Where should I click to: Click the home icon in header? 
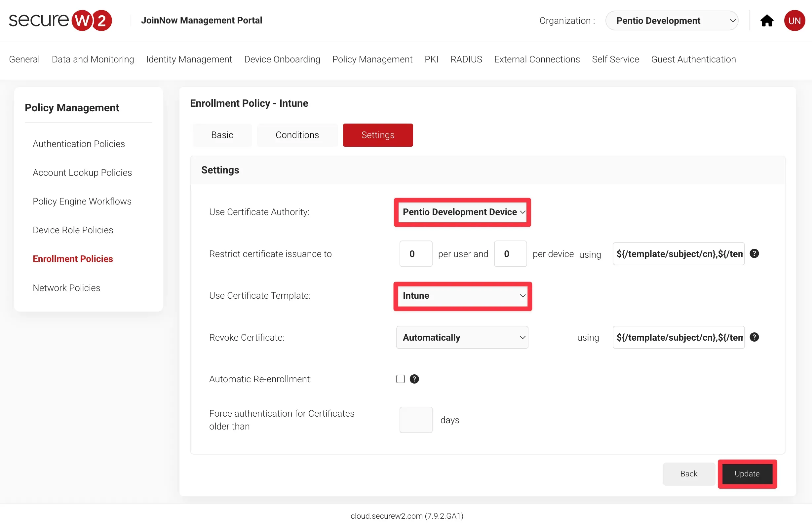point(766,21)
